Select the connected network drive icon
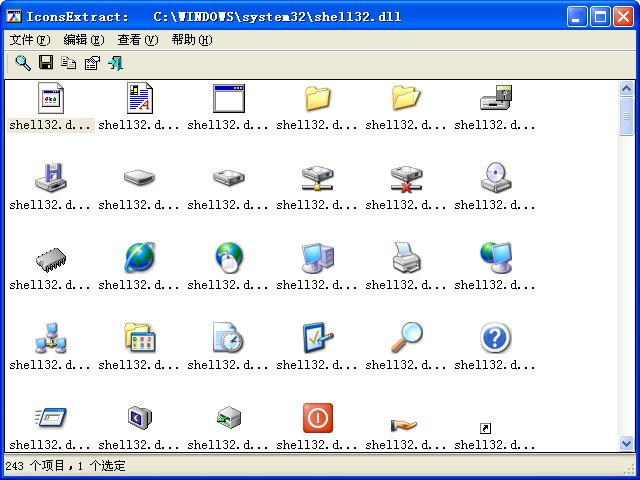 [x=318, y=178]
